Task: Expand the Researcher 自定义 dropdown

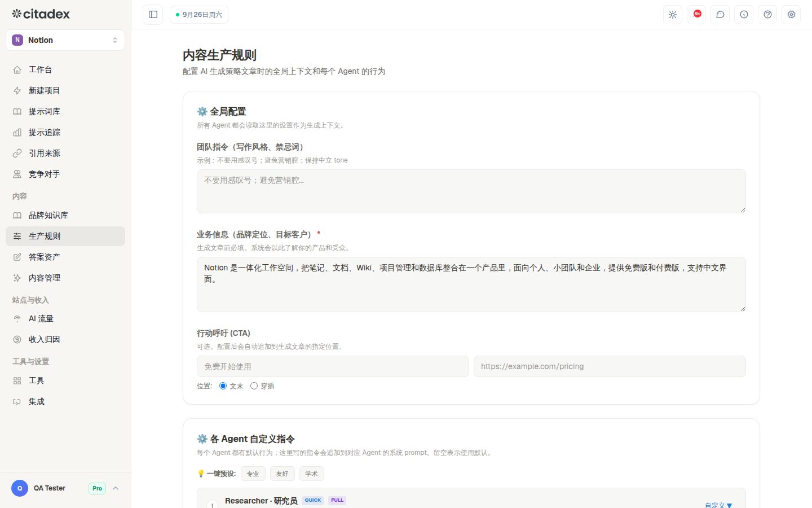Action: click(718, 505)
